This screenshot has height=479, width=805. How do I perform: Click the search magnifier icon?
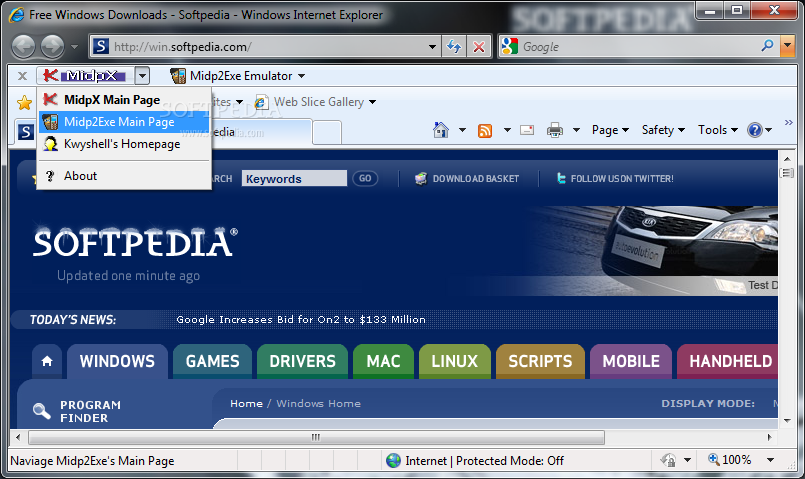click(x=768, y=46)
